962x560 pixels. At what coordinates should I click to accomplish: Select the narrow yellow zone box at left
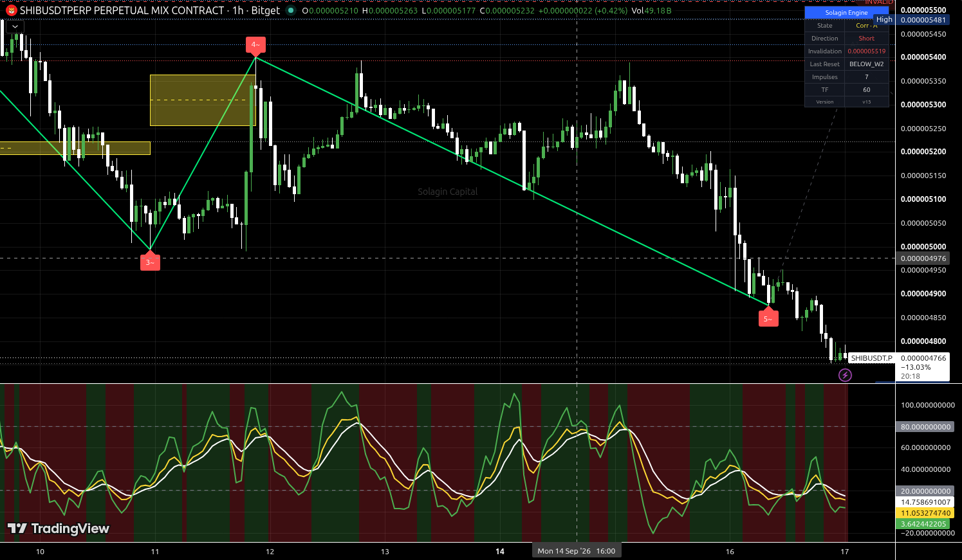click(x=75, y=149)
